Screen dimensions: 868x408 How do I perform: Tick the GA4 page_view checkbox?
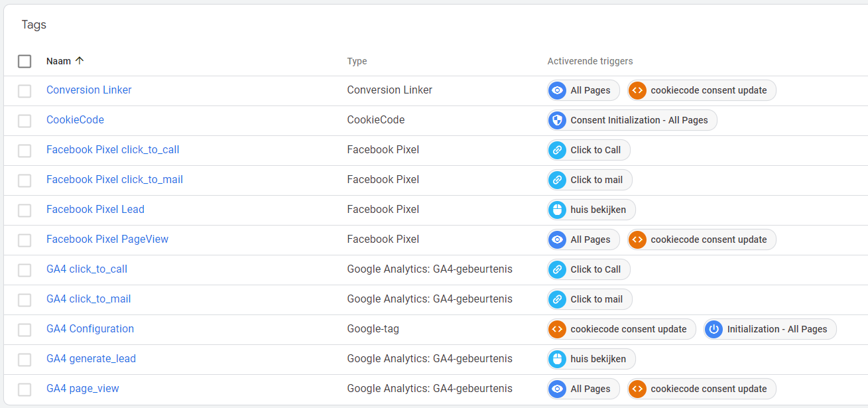pos(25,389)
